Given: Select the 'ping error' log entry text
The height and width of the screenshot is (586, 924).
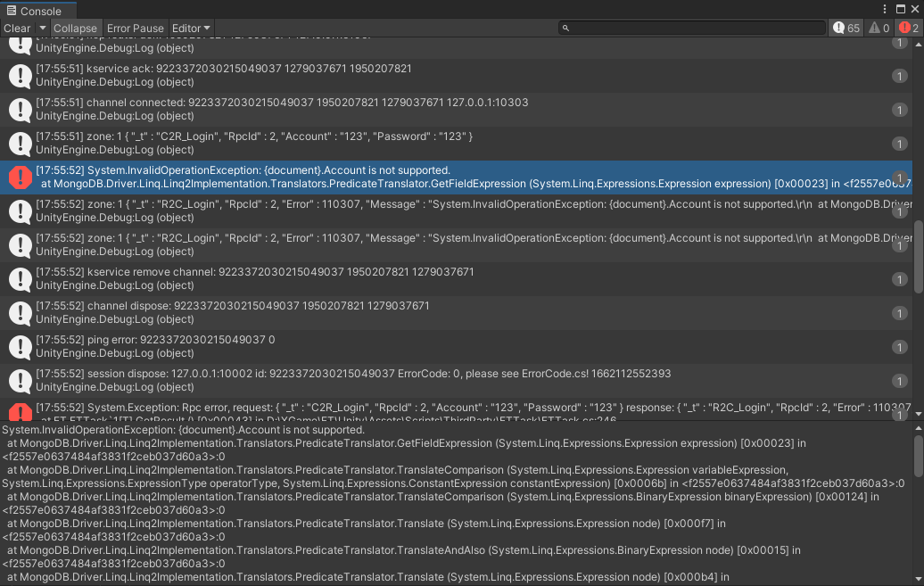Looking at the screenshot, I should pos(155,340).
